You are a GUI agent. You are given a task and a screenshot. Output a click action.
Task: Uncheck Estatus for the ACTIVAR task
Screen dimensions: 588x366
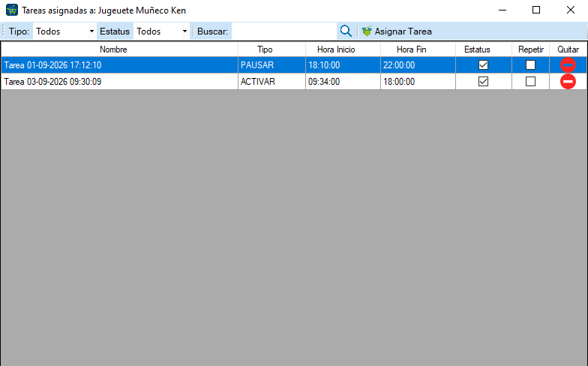click(x=483, y=81)
